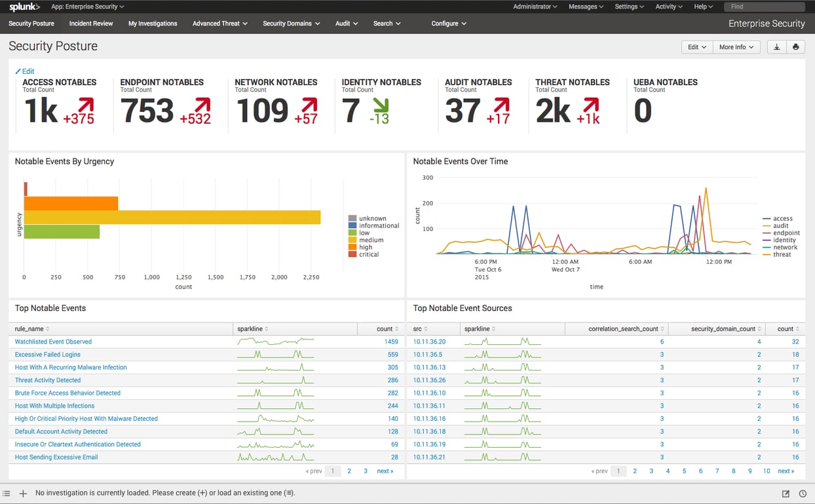815x504 pixels.
Task: Select the critical color swatch in the legend
Action: click(353, 254)
